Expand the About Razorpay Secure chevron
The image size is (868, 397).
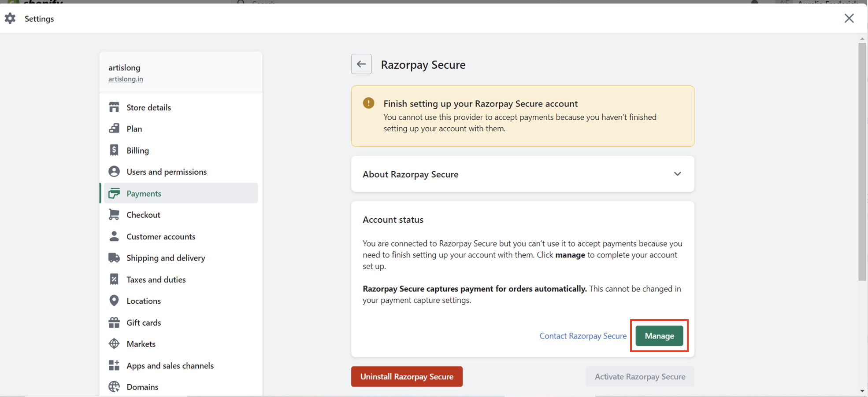pyautogui.click(x=678, y=174)
